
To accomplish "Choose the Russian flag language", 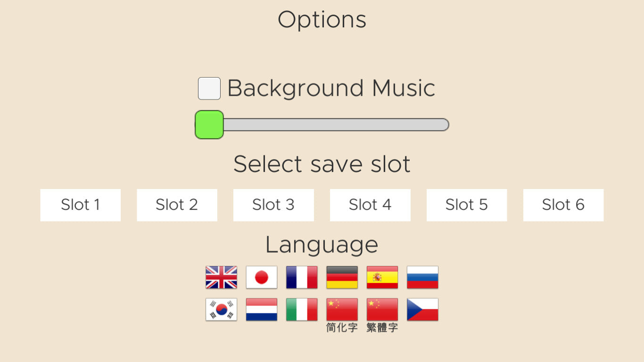I will tap(422, 277).
